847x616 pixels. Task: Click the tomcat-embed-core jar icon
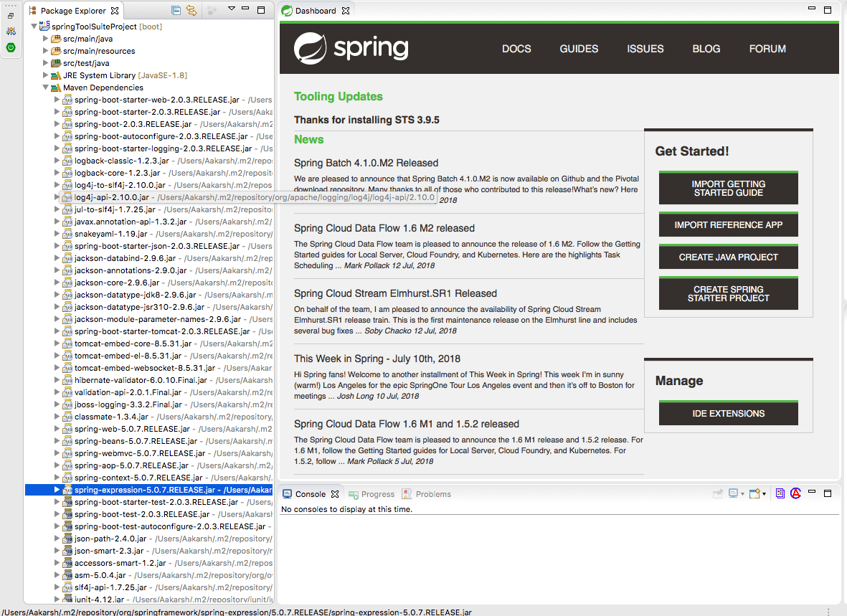click(67, 343)
